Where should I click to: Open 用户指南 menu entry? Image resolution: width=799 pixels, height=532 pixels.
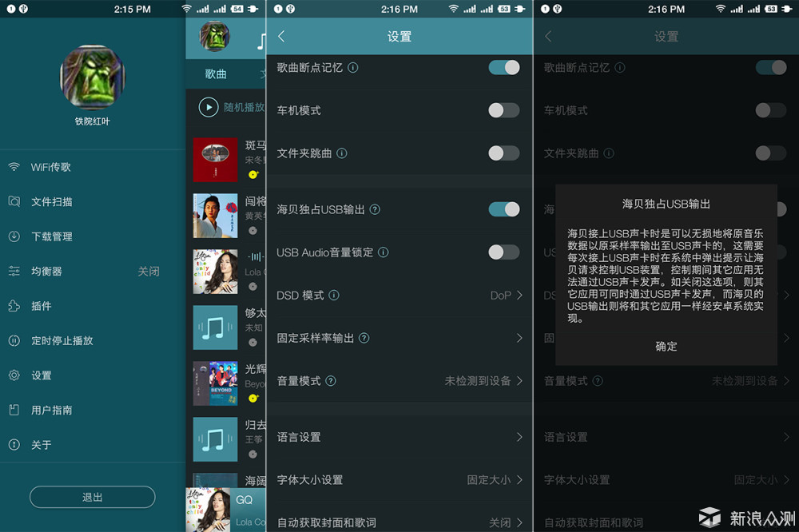52,410
